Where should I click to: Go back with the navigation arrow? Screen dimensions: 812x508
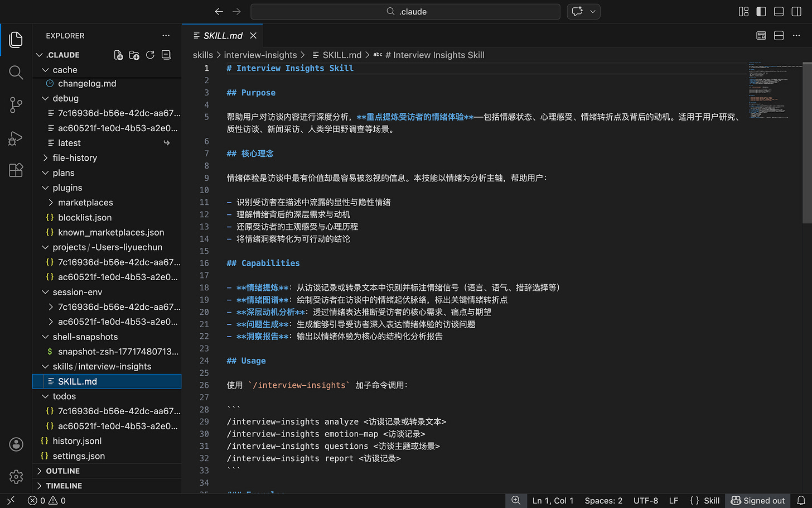(x=219, y=12)
